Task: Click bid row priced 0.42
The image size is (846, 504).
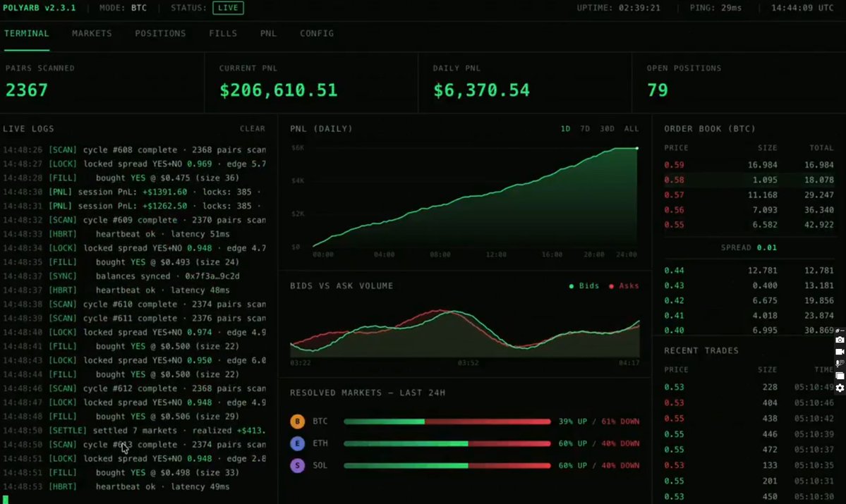Action: point(749,301)
